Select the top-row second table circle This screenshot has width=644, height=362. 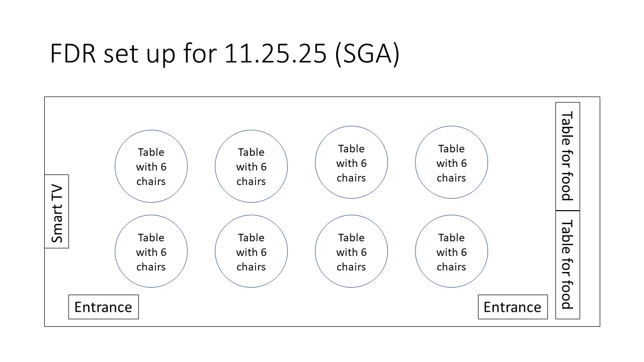coord(251,166)
